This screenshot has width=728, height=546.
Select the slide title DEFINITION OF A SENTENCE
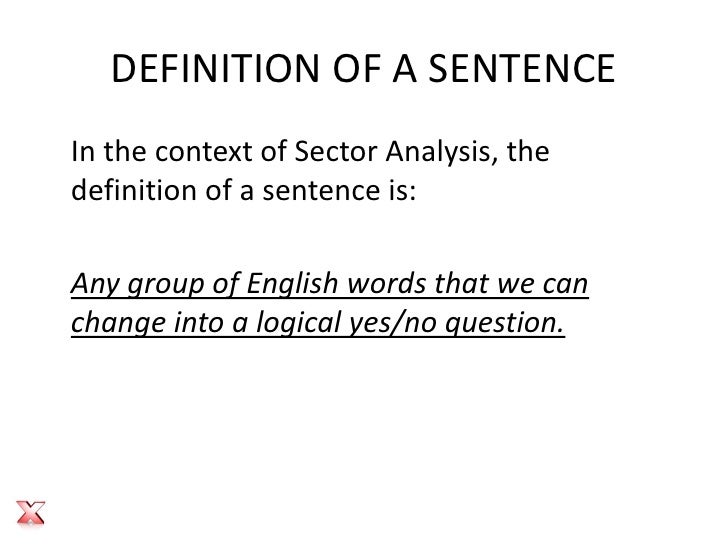tap(364, 69)
